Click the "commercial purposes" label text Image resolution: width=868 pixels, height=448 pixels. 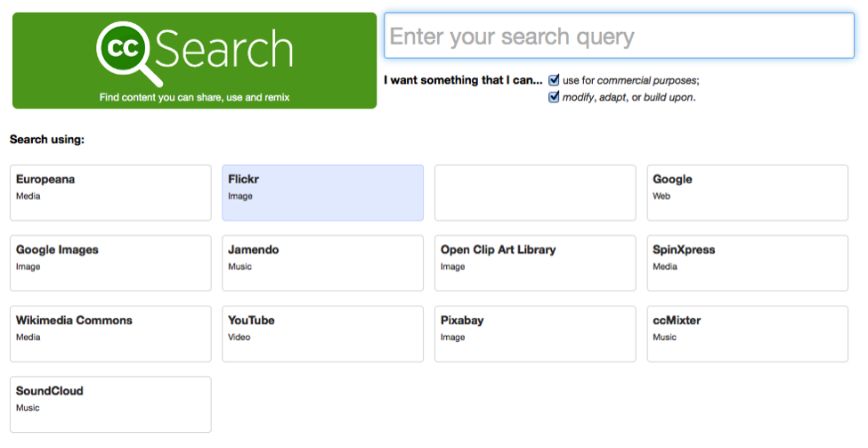tap(647, 80)
